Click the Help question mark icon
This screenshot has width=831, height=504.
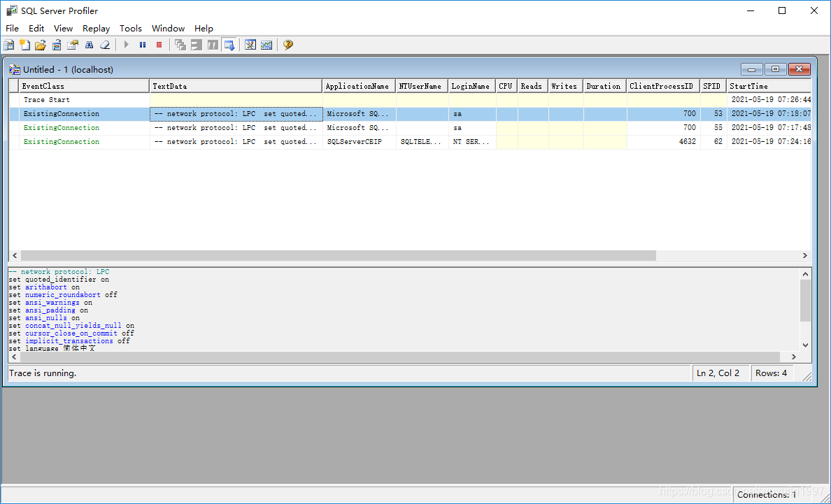tap(287, 45)
